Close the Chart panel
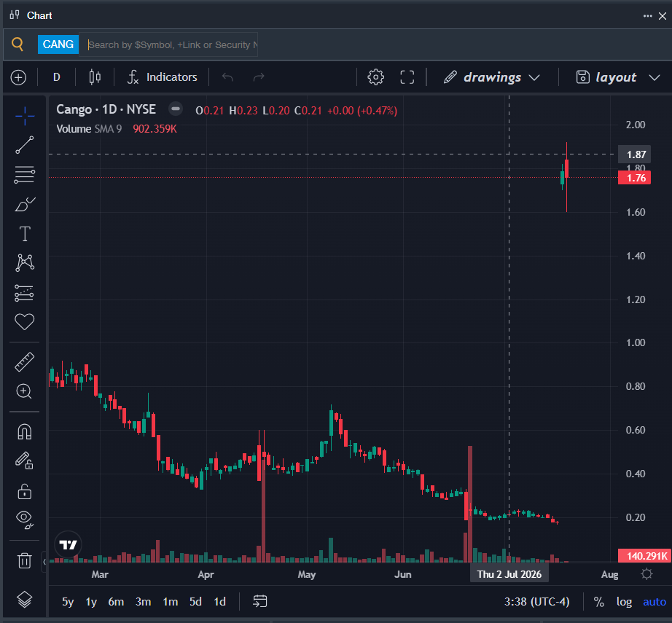The image size is (672, 623). pyautogui.click(x=663, y=16)
